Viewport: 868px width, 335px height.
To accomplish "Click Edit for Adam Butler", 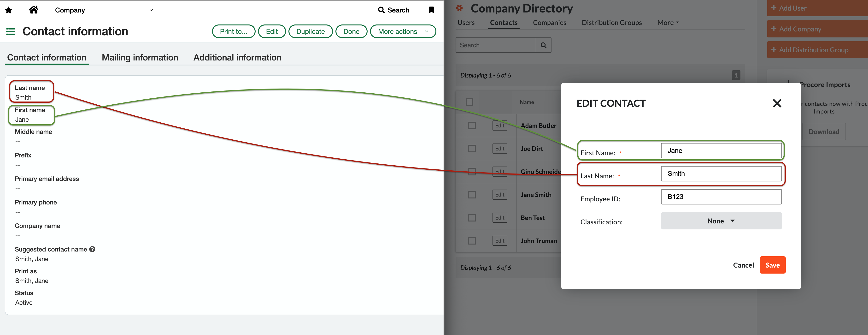I will click(x=500, y=126).
